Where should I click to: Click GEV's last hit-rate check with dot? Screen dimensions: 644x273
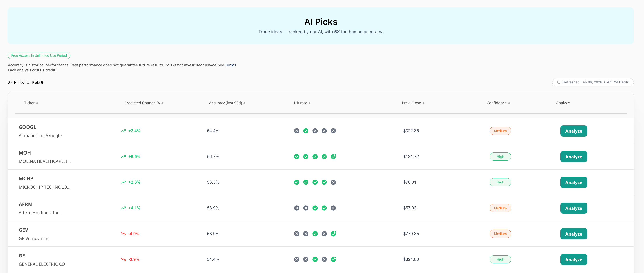[333, 234]
